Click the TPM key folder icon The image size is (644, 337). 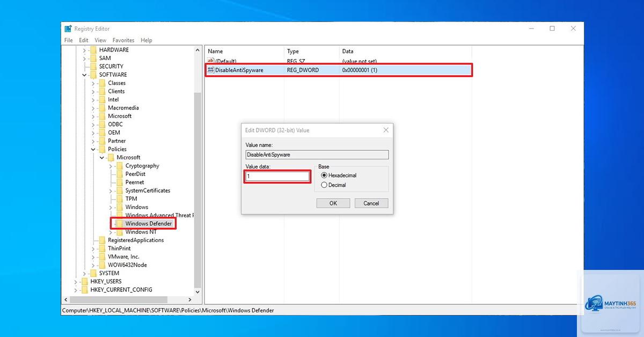pyautogui.click(x=119, y=199)
